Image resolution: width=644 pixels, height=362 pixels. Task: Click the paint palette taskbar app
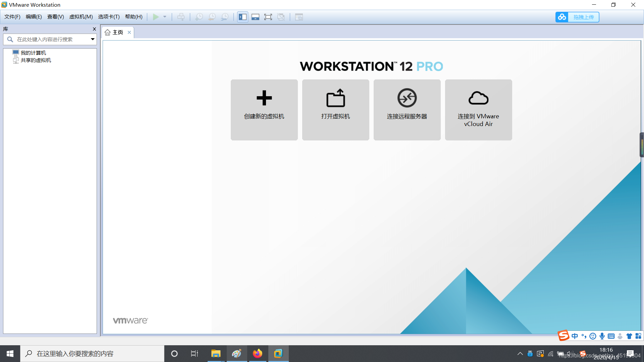[x=236, y=354]
